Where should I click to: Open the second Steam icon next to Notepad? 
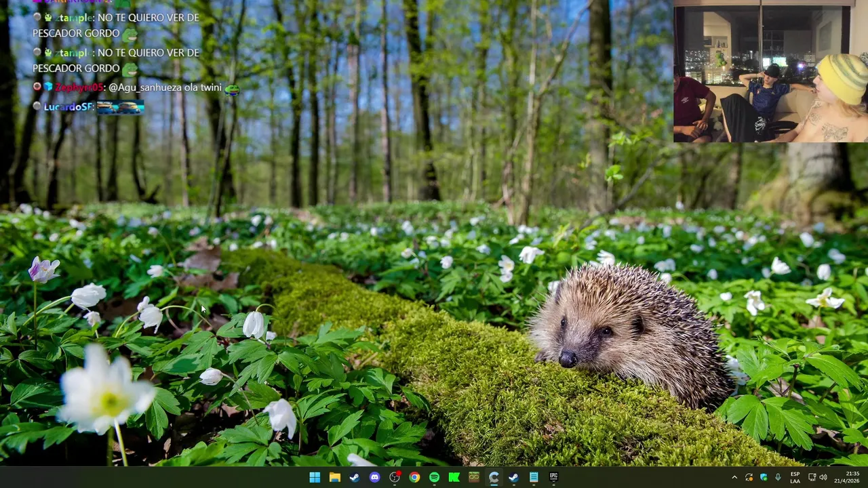tap(513, 477)
